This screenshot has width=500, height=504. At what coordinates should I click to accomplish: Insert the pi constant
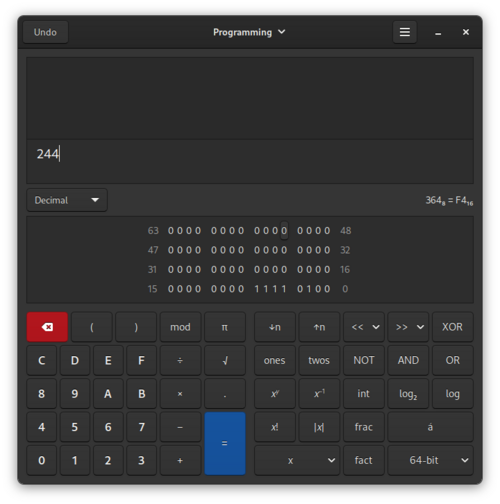(x=225, y=327)
